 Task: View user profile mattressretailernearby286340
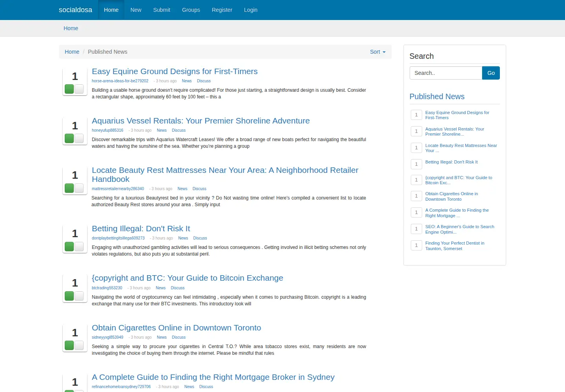coord(118,189)
